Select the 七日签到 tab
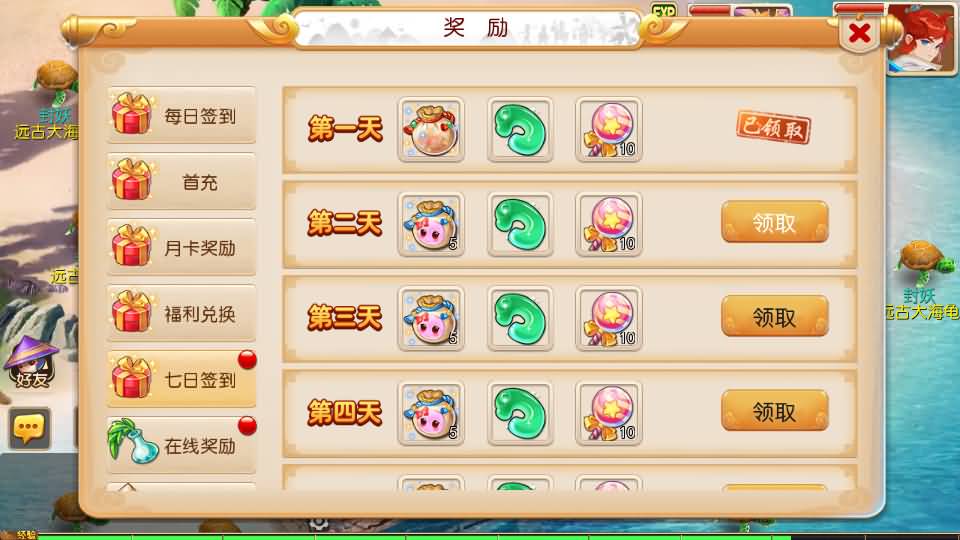This screenshot has width=960, height=540. click(181, 380)
